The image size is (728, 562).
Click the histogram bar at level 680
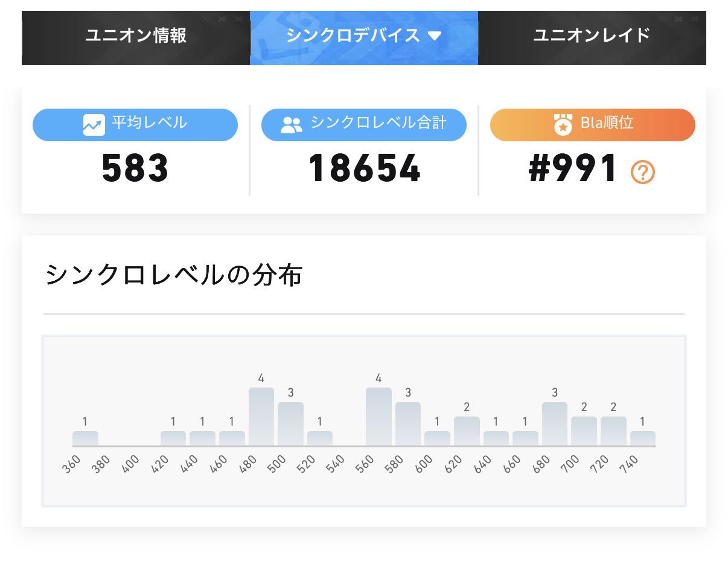coord(555,424)
